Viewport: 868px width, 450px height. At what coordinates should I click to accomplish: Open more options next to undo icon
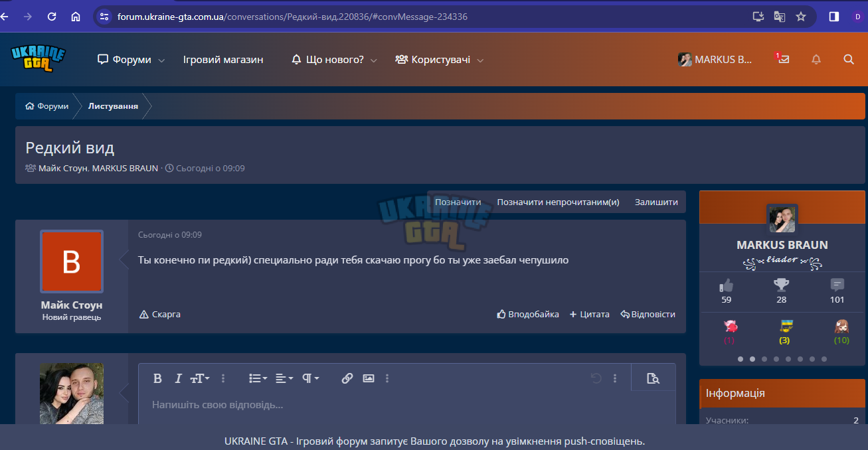615,378
